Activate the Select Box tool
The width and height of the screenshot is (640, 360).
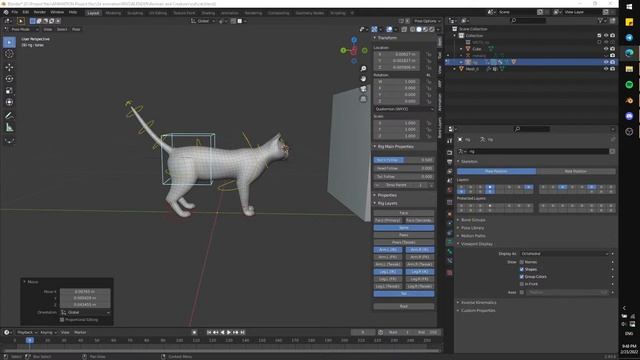[9, 42]
